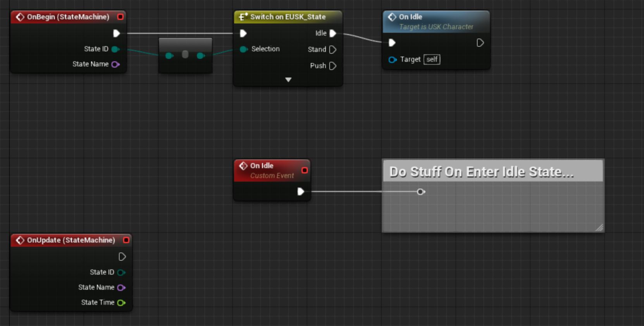Click the reroute node on exec wire

click(420, 191)
